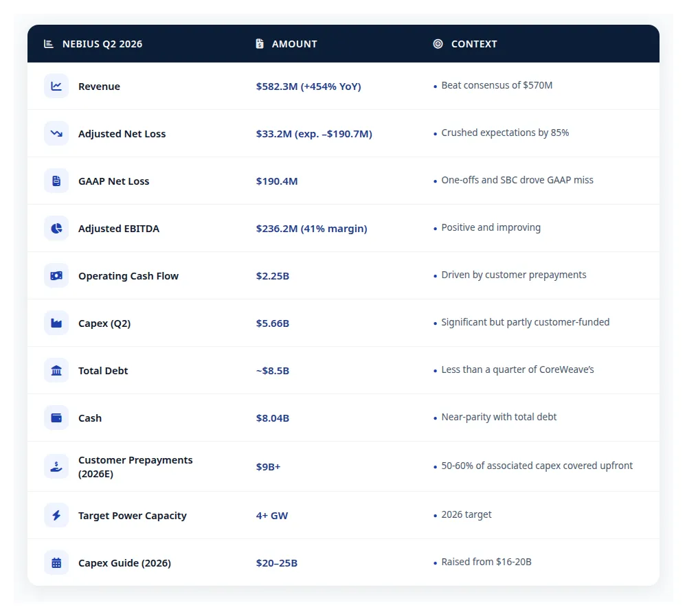Select the banknote icon for Operating Cash Flow
687x616 pixels.
56,275
